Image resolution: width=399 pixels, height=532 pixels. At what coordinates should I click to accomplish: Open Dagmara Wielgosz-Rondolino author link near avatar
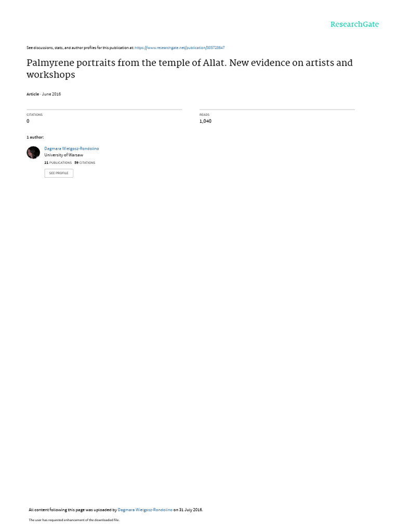72,149
